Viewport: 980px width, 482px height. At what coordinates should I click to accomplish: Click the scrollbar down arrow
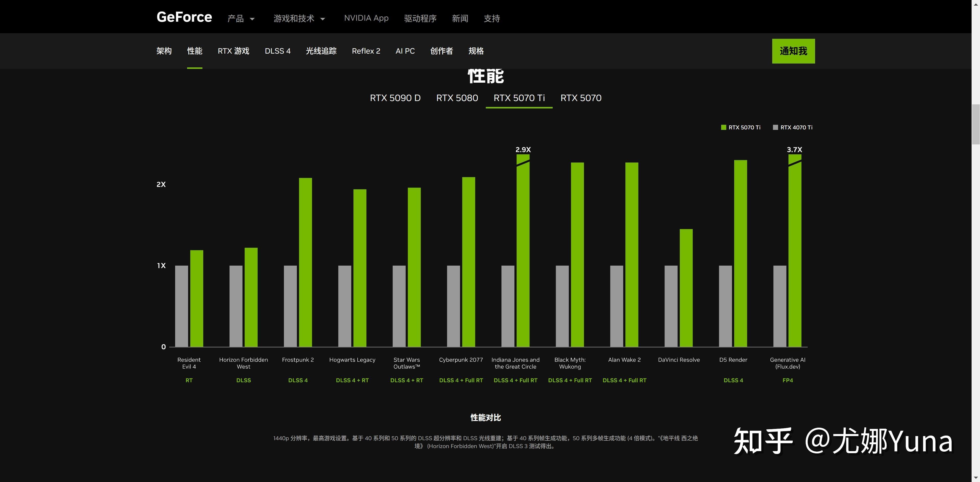click(976, 478)
